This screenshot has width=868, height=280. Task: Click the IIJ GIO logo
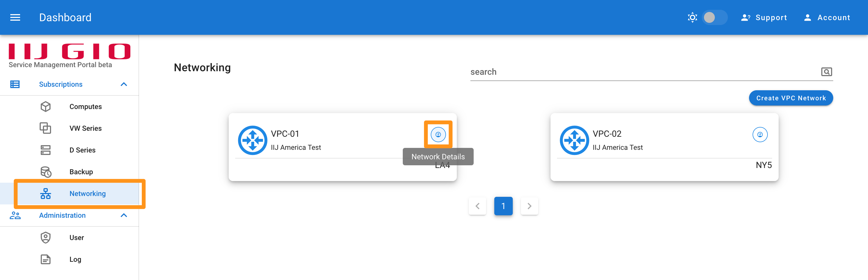pos(70,51)
